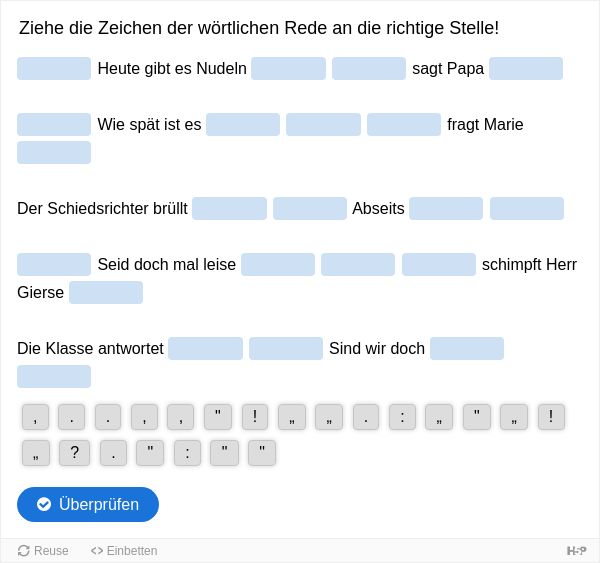Click the Reuse recycle arrows icon
This screenshot has width=600, height=563.
(x=24, y=551)
